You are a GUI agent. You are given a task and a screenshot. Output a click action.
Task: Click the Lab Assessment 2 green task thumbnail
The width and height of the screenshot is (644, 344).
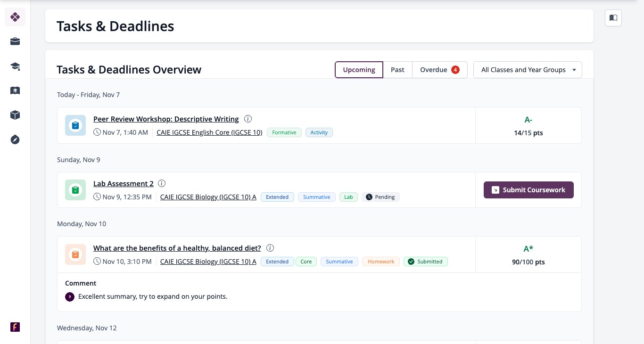tap(75, 190)
